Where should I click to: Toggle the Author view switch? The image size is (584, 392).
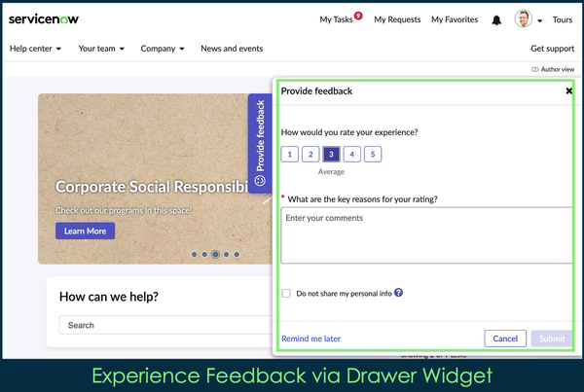pyautogui.click(x=534, y=69)
